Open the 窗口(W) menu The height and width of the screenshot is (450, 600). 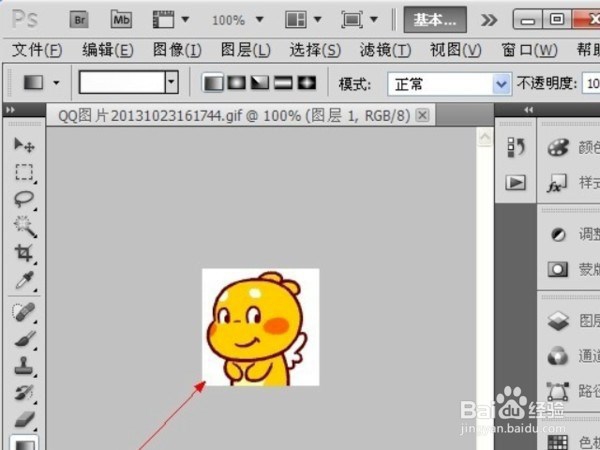pos(529,50)
